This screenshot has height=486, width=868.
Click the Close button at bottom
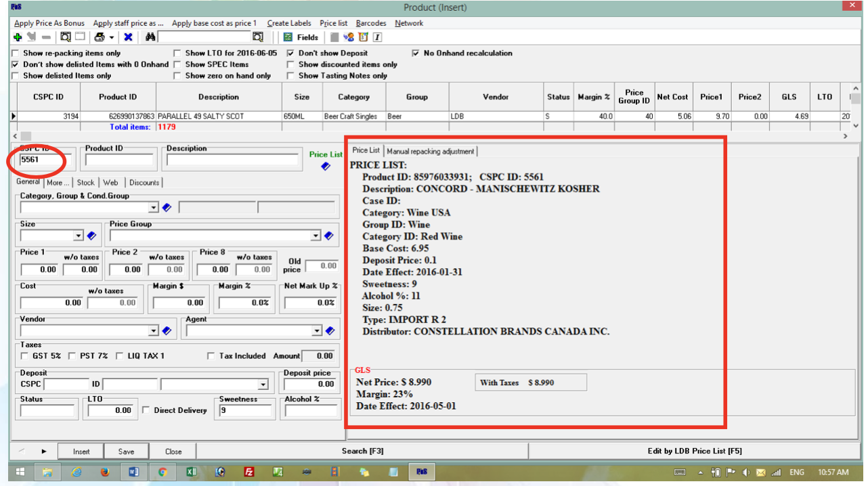173,451
